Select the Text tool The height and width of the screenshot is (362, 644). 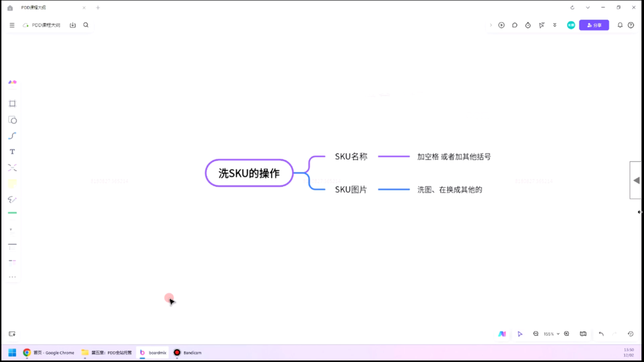point(12,151)
